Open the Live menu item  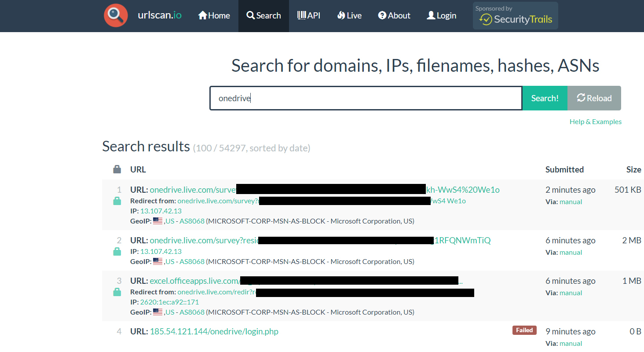[x=350, y=15]
